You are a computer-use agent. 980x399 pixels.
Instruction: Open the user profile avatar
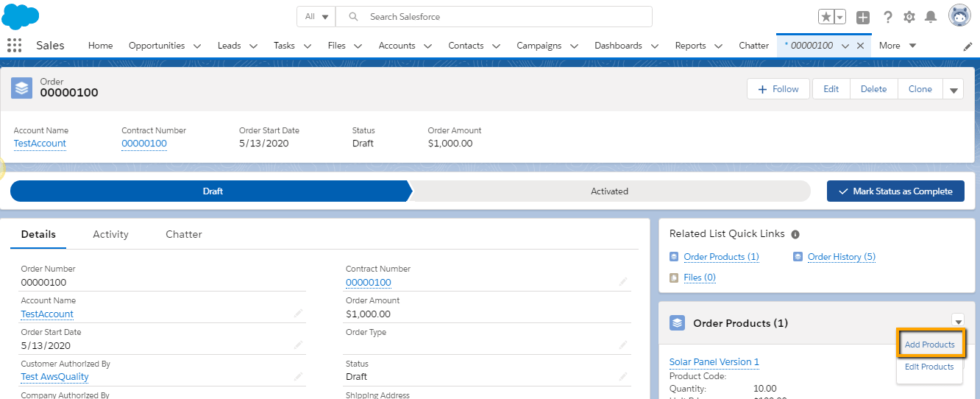pyautogui.click(x=959, y=15)
